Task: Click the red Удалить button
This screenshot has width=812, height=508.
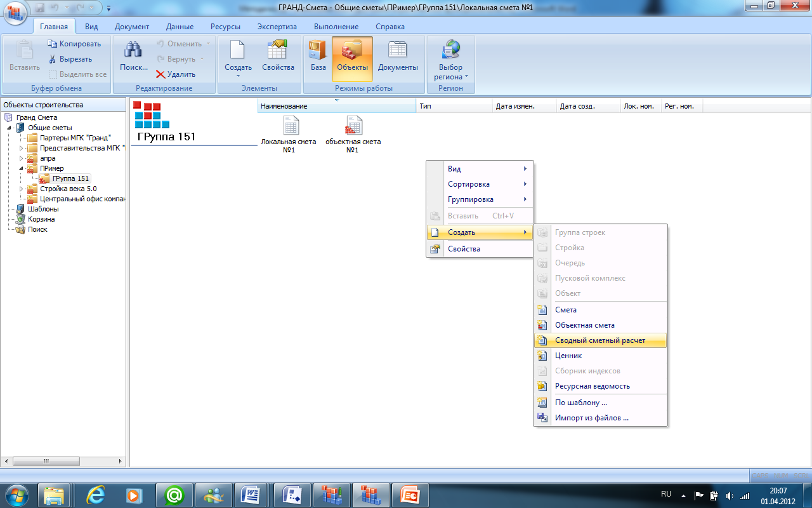Action: (x=176, y=74)
